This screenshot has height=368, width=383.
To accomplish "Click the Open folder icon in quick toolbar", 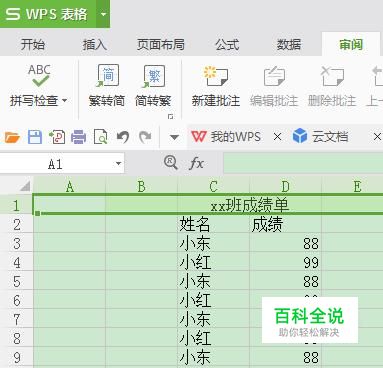I will click(x=12, y=137).
